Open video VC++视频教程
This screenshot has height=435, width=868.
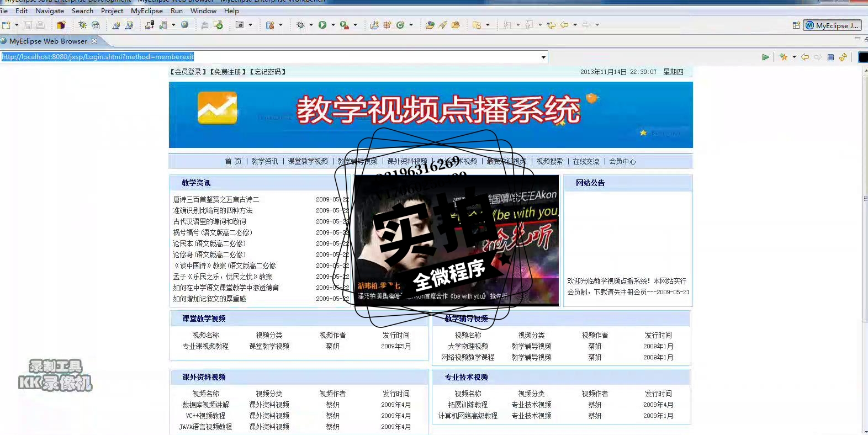coord(205,416)
